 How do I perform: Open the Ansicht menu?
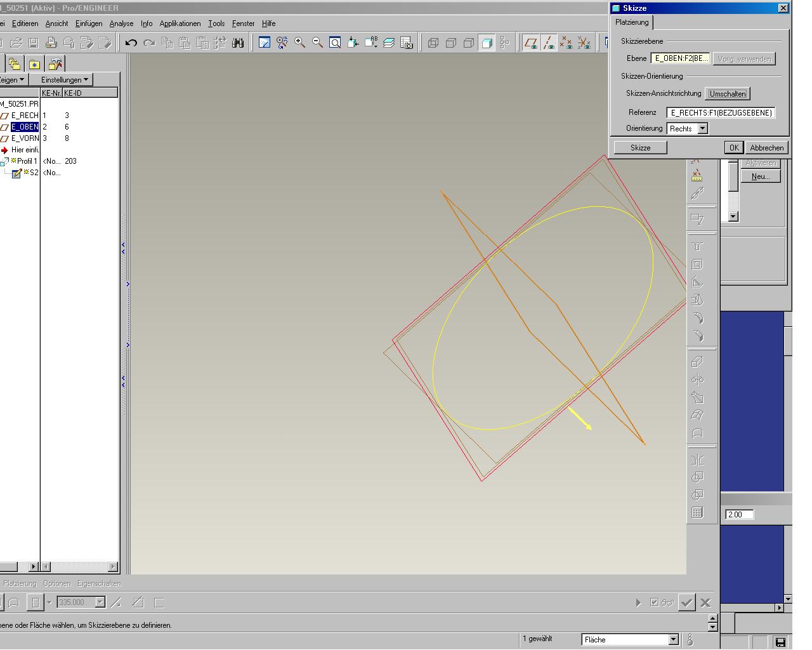tap(56, 23)
